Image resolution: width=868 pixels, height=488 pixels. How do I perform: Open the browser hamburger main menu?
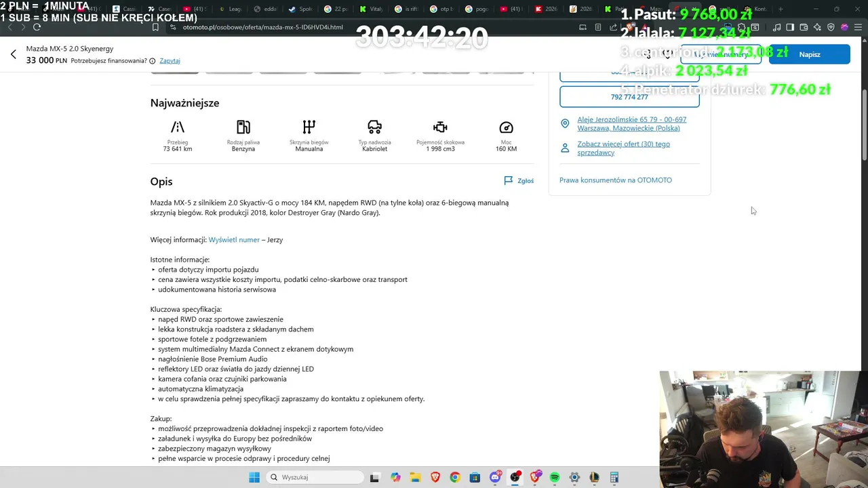pos(858,27)
